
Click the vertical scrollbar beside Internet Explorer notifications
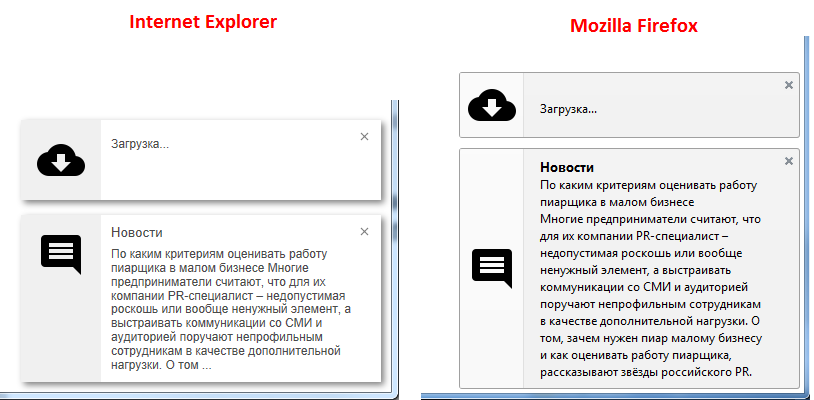tap(396, 250)
